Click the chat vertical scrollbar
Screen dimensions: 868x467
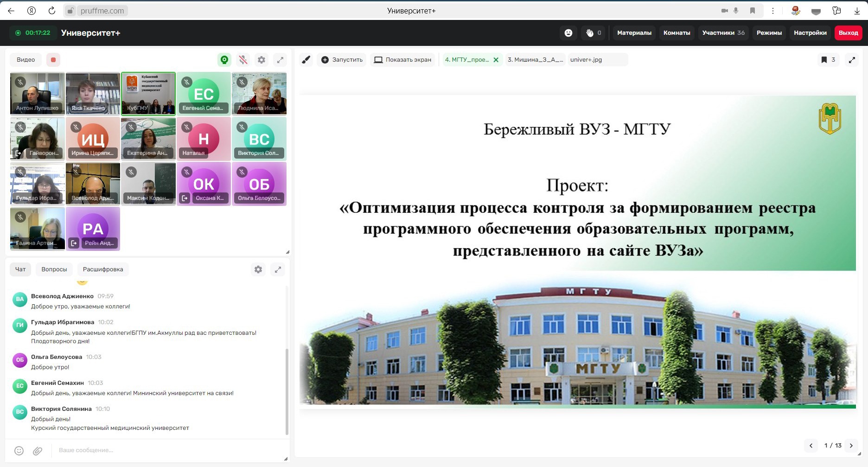pyautogui.click(x=287, y=392)
